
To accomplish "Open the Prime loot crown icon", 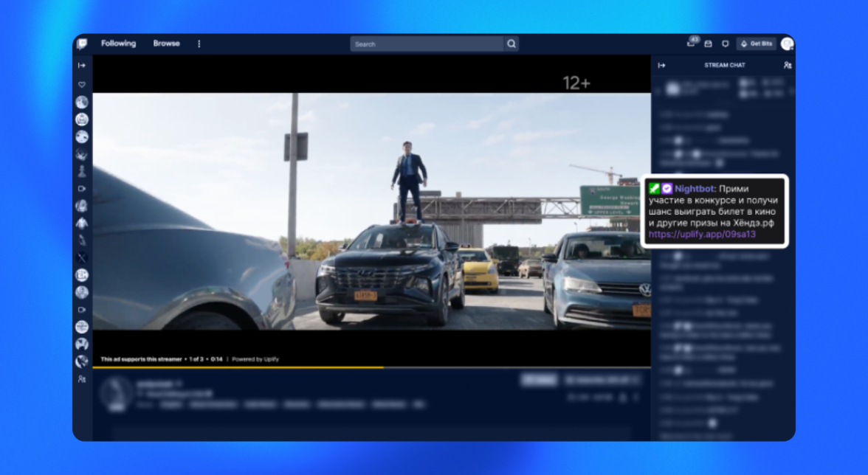I will [x=725, y=44].
